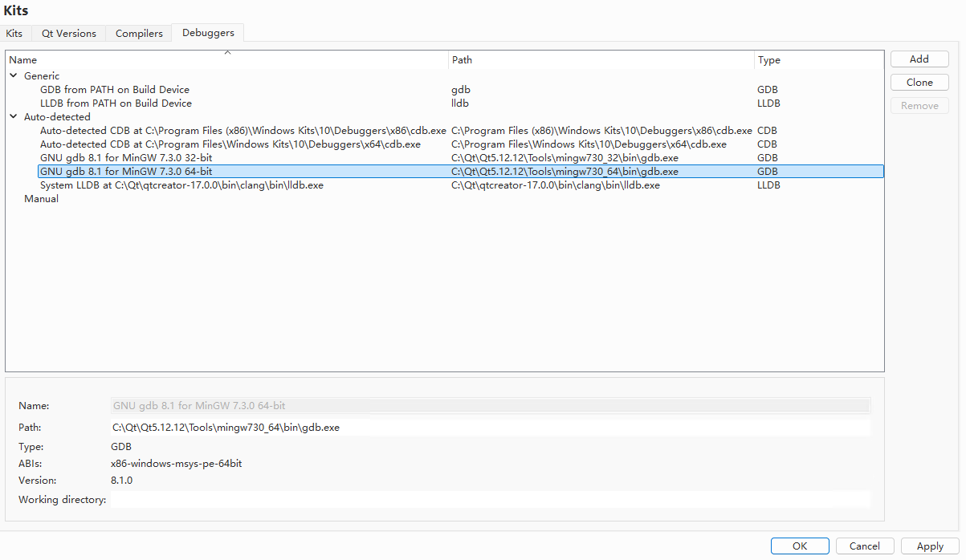Select GNU gdb 8.1 MinGW 64-bit row
Image resolution: width=966 pixels, height=560 pixels.
(461, 172)
